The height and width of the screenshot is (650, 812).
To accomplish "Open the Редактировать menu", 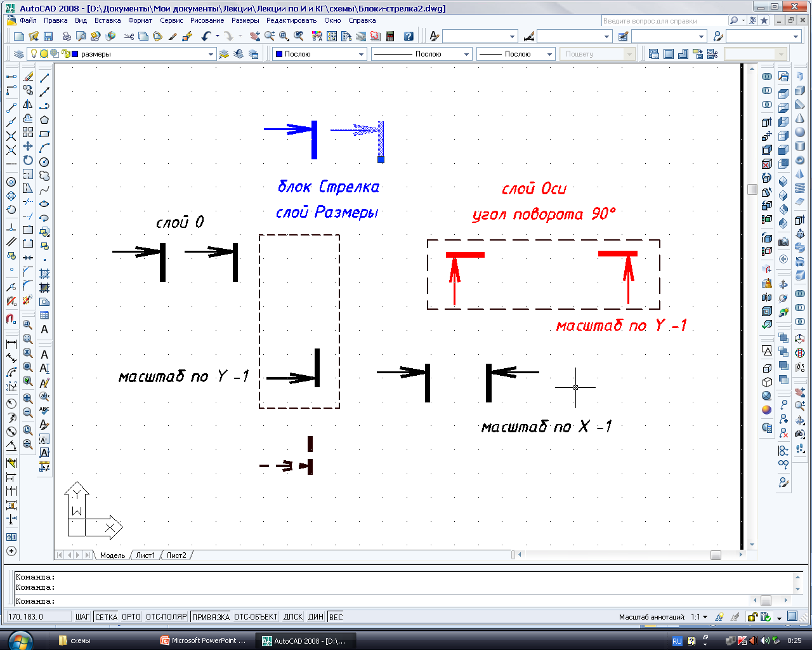I will tap(291, 20).
